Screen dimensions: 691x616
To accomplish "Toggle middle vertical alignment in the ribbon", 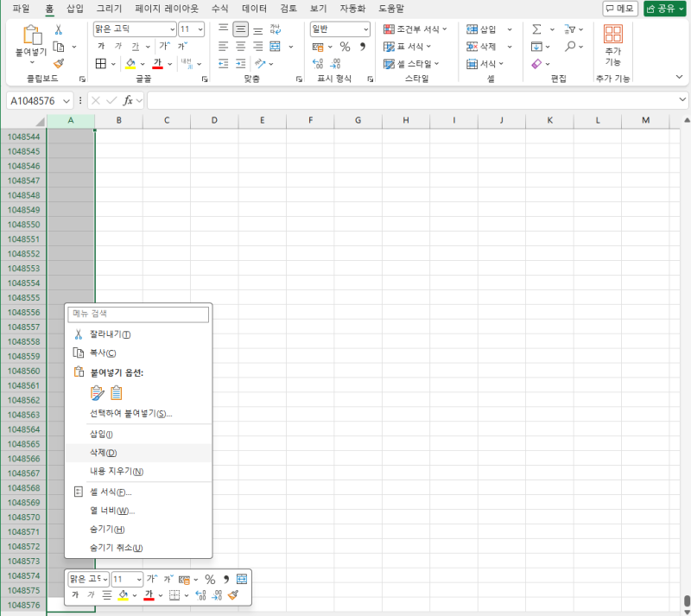I will point(241,29).
